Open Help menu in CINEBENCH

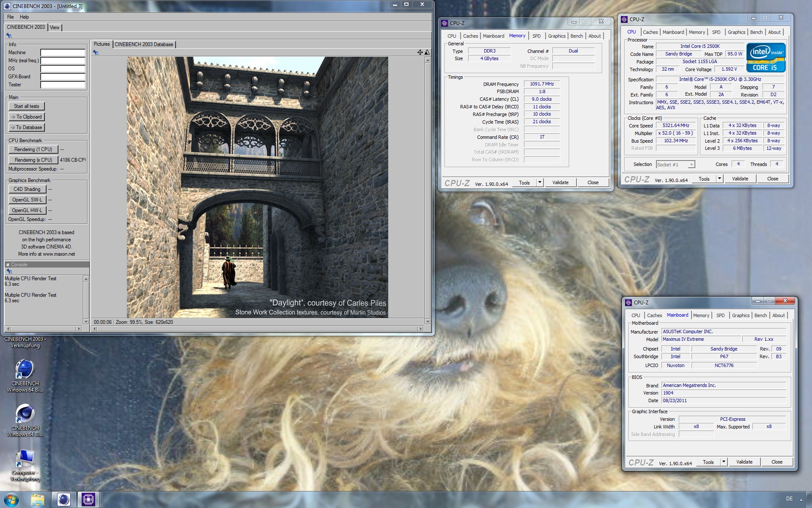coord(25,17)
